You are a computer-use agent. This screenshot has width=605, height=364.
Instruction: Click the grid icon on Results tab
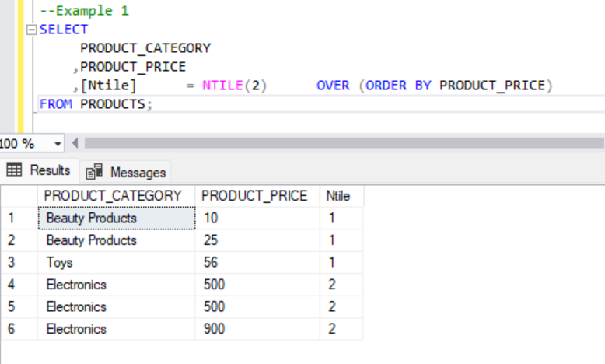coord(15,170)
